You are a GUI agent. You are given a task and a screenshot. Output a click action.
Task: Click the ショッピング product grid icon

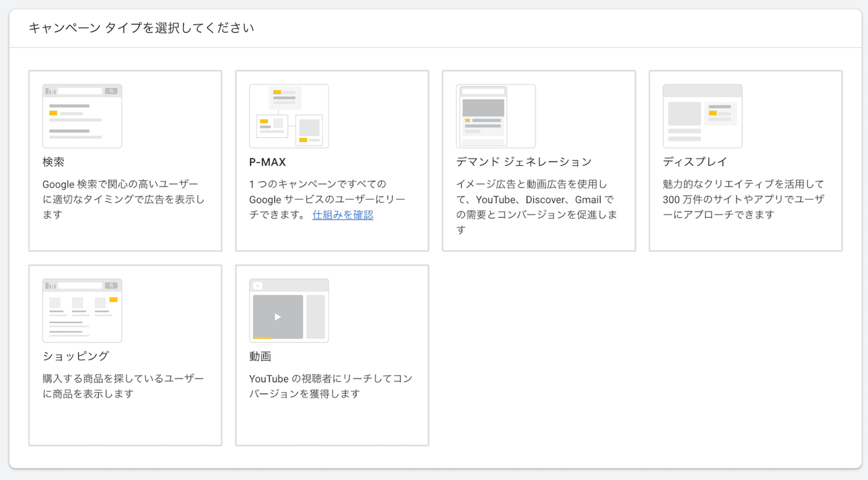tap(82, 310)
